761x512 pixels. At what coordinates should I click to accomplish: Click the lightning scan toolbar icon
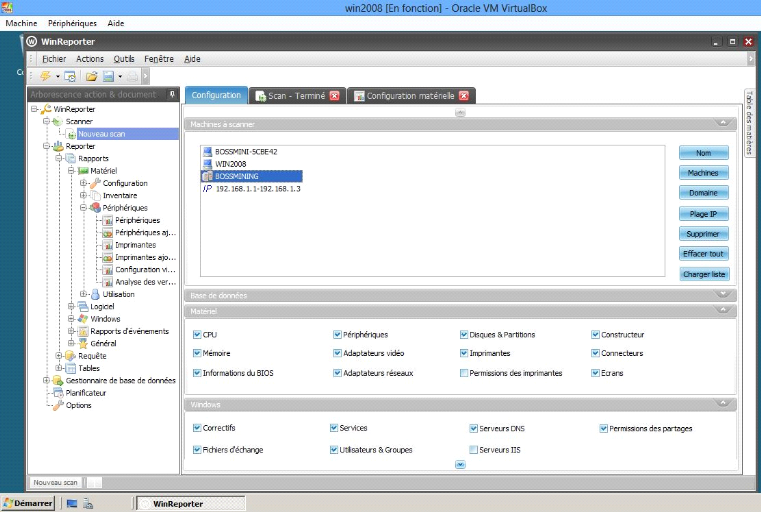(45, 76)
